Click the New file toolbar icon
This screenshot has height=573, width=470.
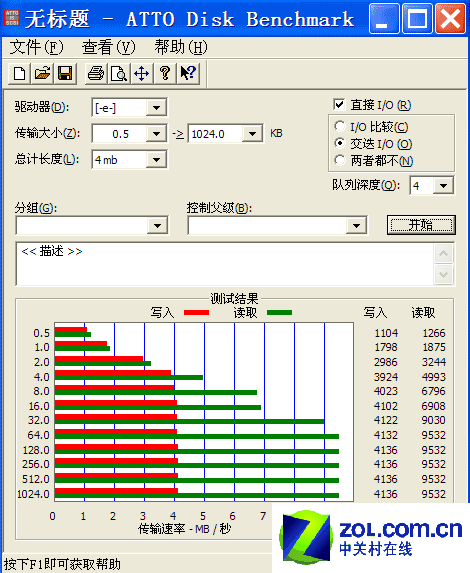[19, 73]
